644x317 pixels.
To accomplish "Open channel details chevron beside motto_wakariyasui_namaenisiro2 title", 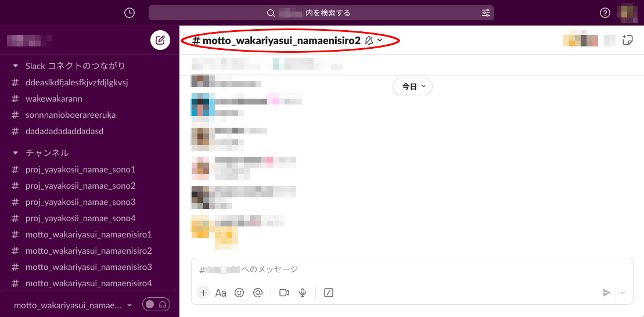I will click(380, 40).
